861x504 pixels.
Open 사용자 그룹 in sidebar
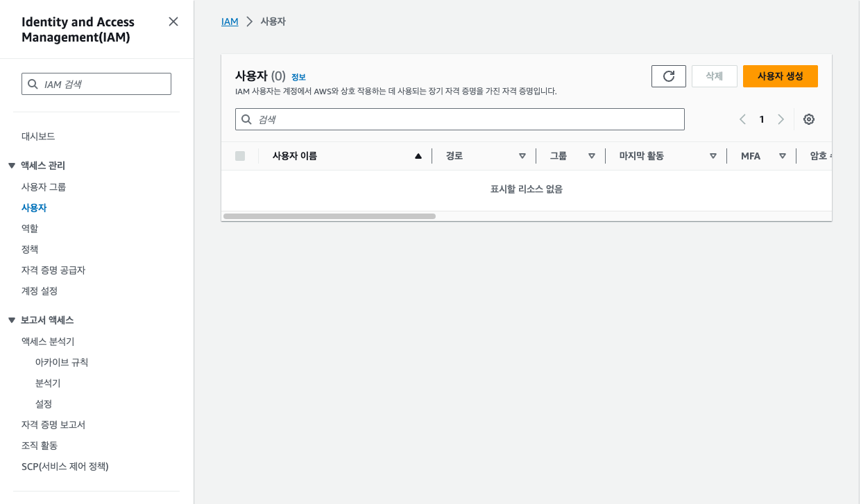(x=44, y=187)
